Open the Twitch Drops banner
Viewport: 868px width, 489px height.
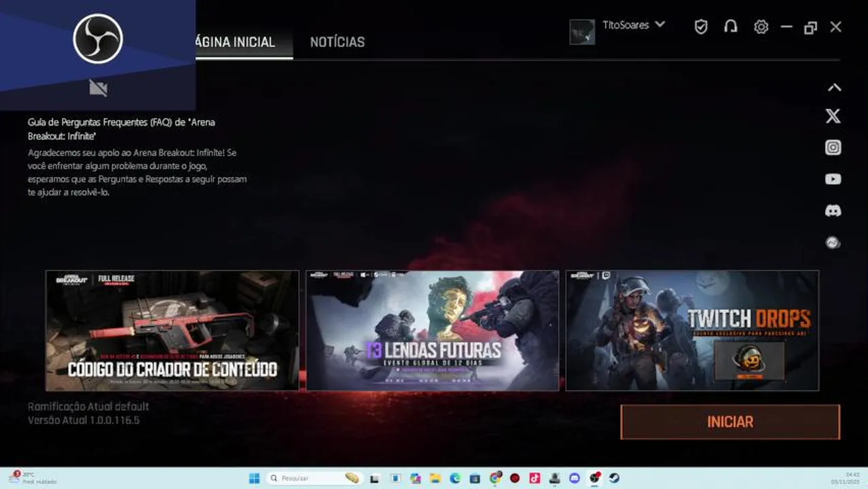point(692,331)
